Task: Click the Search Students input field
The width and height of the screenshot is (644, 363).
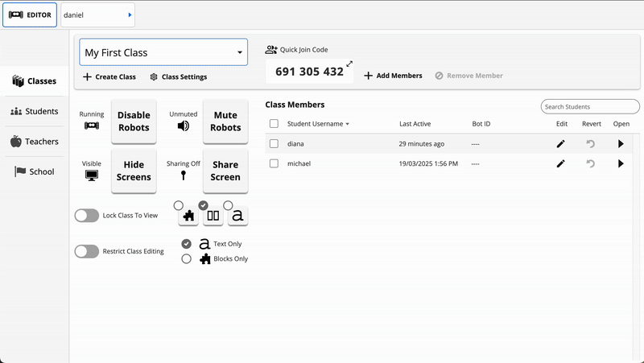Action: pyautogui.click(x=589, y=106)
